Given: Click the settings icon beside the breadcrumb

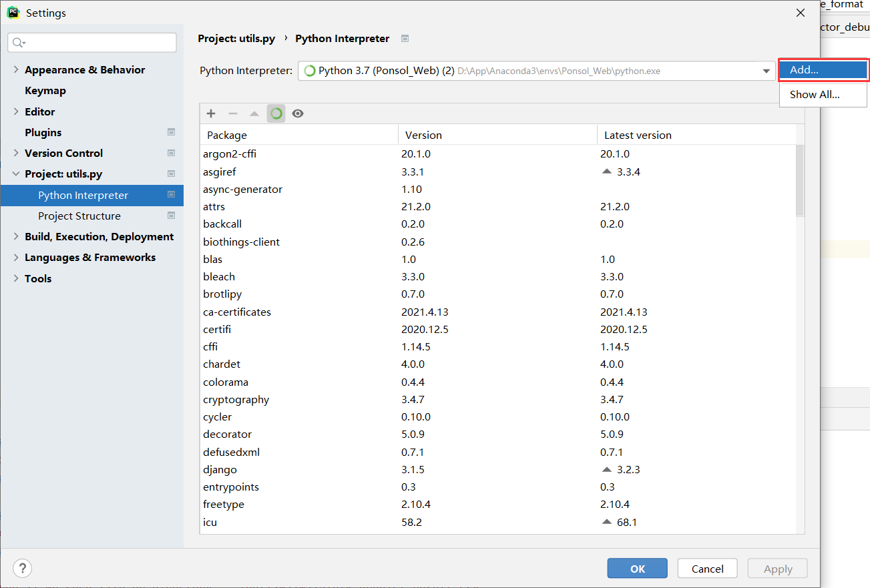Looking at the screenshot, I should coord(405,39).
